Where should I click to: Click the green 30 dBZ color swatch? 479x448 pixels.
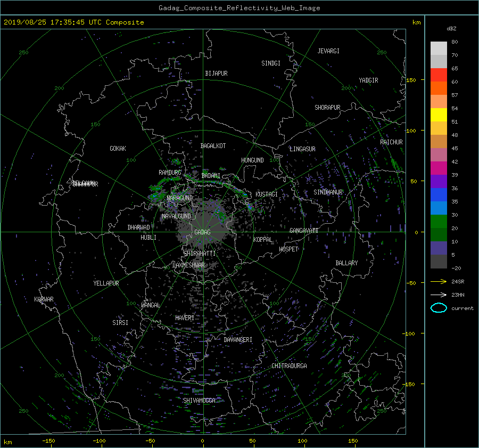pyautogui.click(x=439, y=222)
